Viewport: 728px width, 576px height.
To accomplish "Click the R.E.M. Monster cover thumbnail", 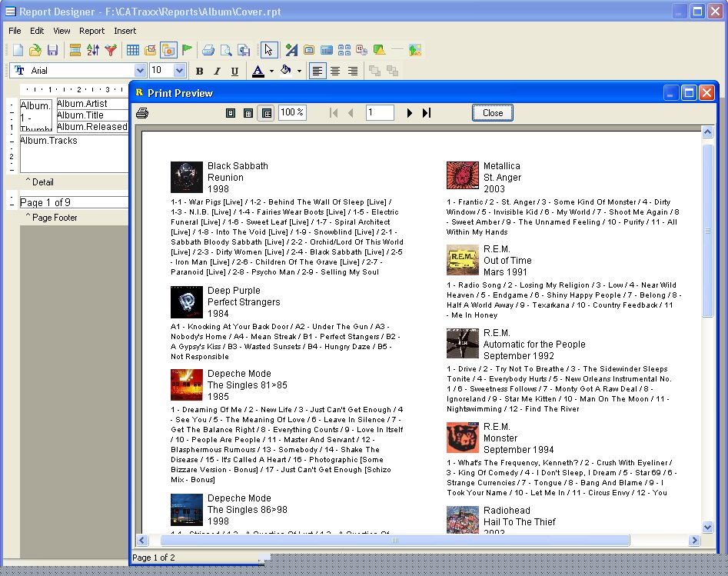I will pos(463,438).
